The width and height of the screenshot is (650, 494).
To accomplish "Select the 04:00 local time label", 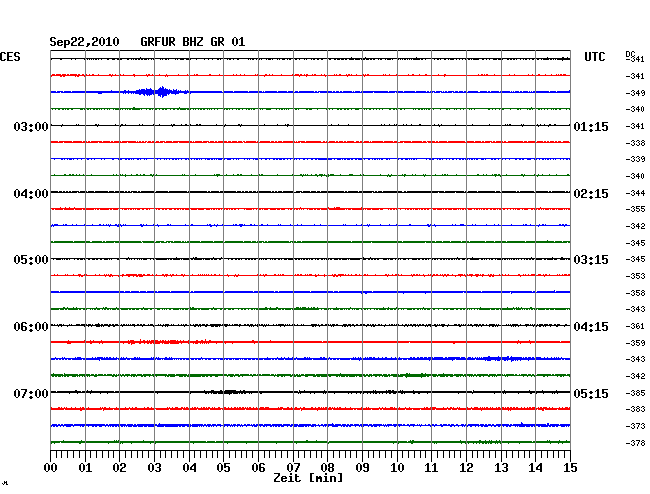I will pyautogui.click(x=31, y=194).
